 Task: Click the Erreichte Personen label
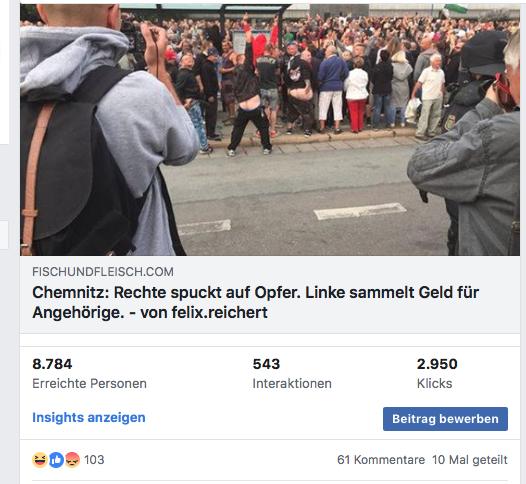[x=90, y=383]
